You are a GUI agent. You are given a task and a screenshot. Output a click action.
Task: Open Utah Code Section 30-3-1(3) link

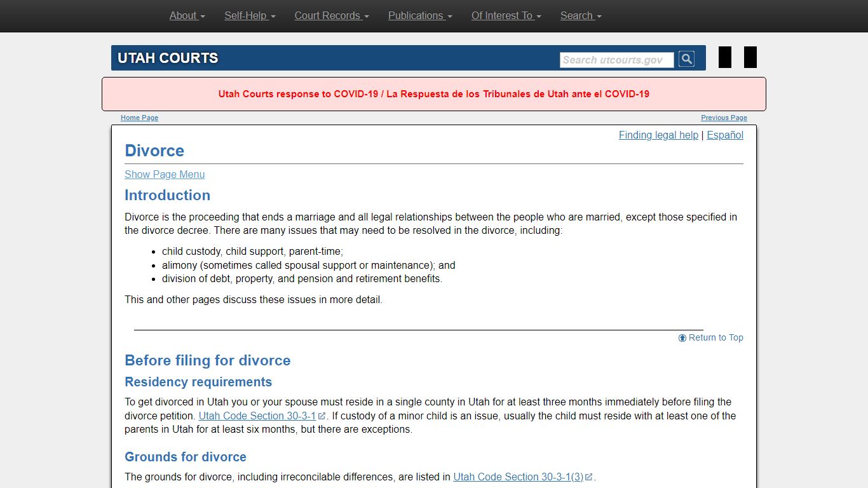[x=519, y=477]
